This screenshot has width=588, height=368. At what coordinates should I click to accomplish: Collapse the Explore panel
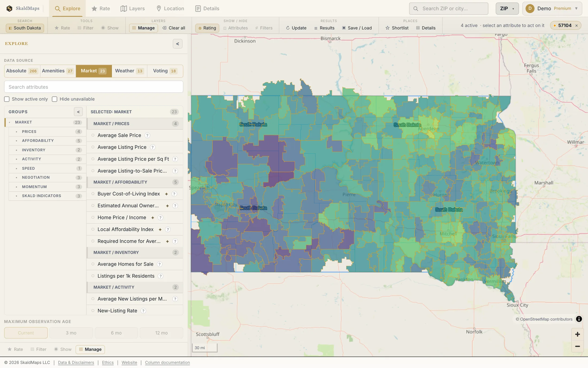click(x=177, y=44)
